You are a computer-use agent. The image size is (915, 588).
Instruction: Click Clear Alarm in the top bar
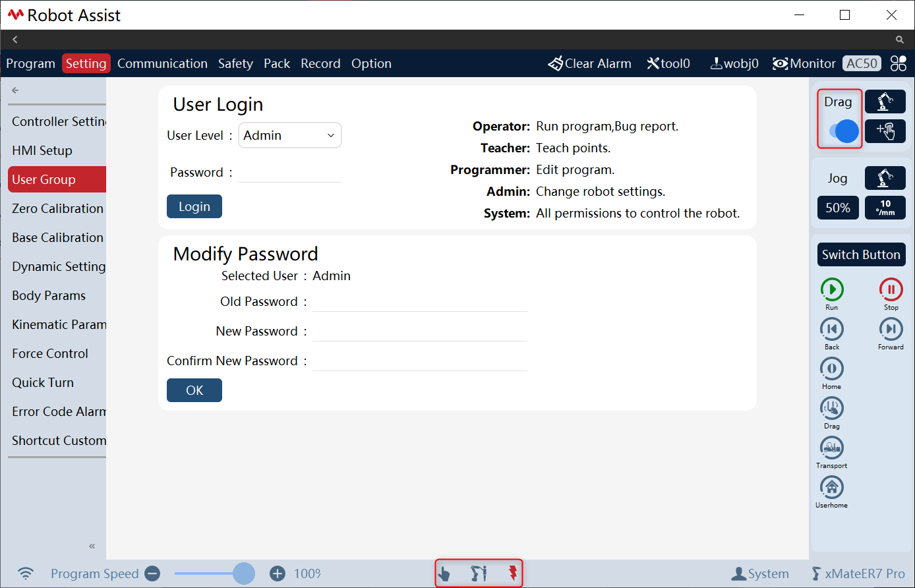coord(589,63)
